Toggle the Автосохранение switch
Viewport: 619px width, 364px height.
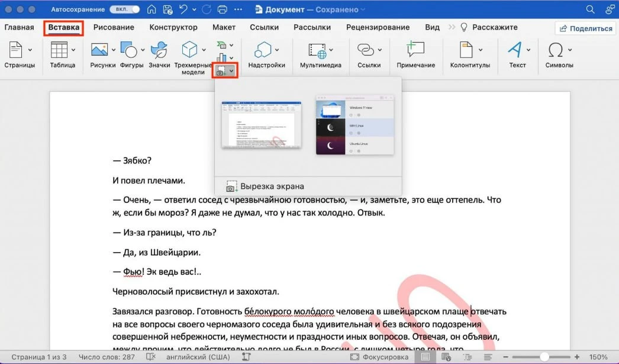(x=124, y=9)
